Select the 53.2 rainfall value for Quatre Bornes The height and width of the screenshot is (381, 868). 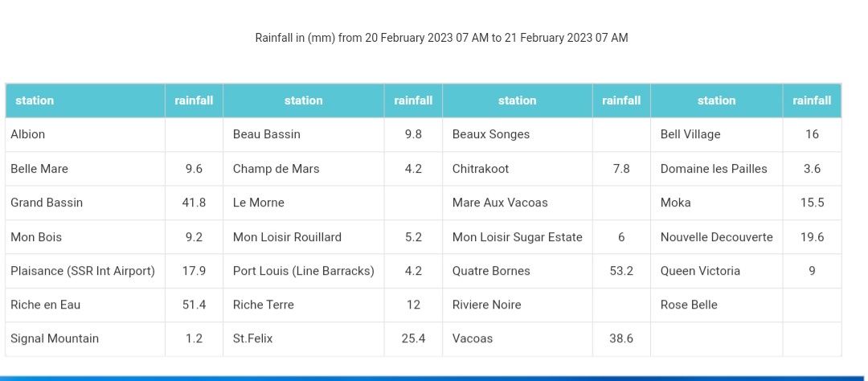621,271
